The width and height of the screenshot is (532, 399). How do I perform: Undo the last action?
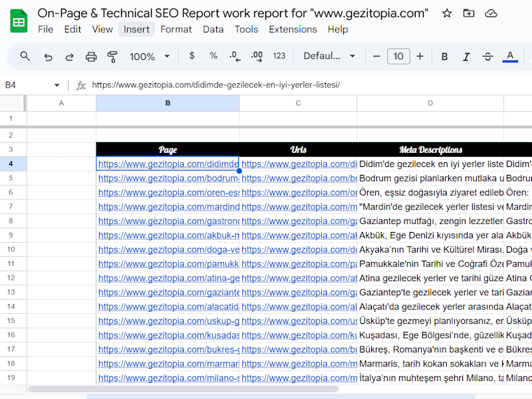pyautogui.click(x=48, y=57)
